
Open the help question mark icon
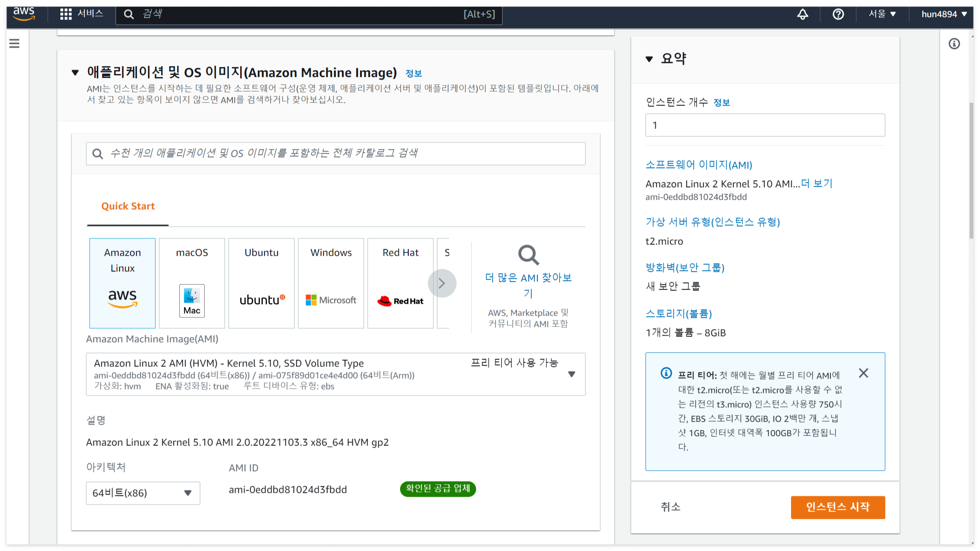coord(838,14)
